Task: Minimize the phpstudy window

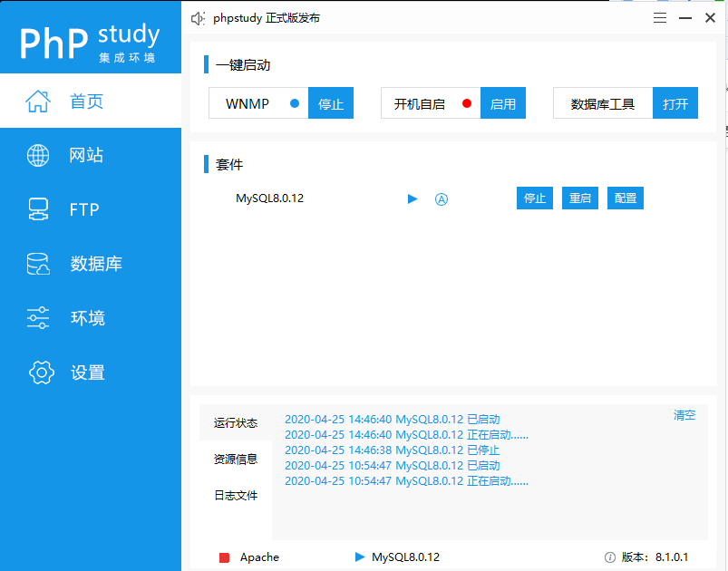Action: coord(685,18)
